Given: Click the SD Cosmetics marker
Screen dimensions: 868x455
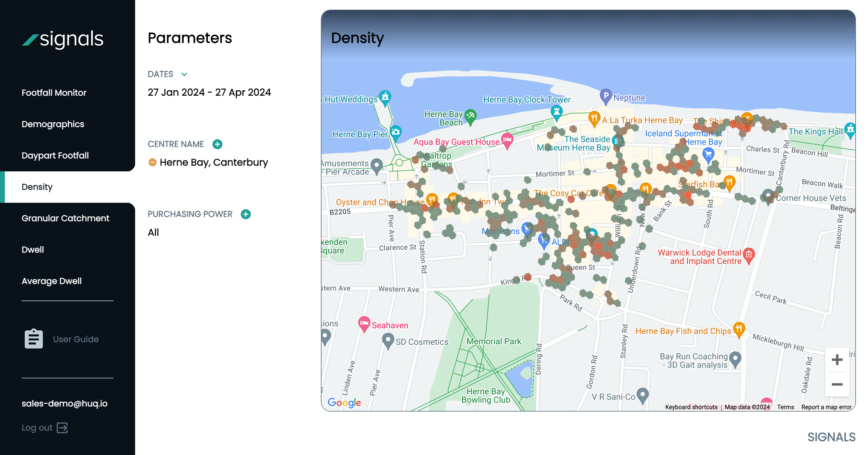Looking at the screenshot, I should pyautogui.click(x=388, y=340).
